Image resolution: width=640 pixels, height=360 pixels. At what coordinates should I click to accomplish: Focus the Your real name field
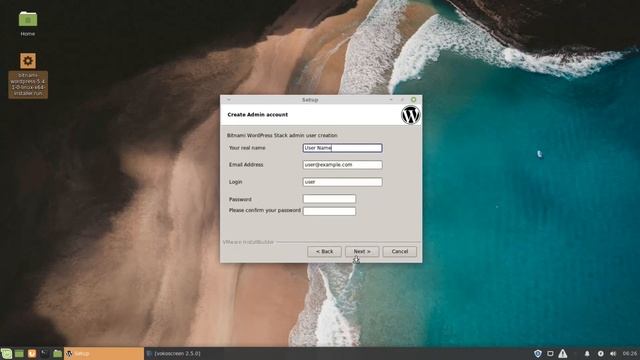(x=342, y=148)
